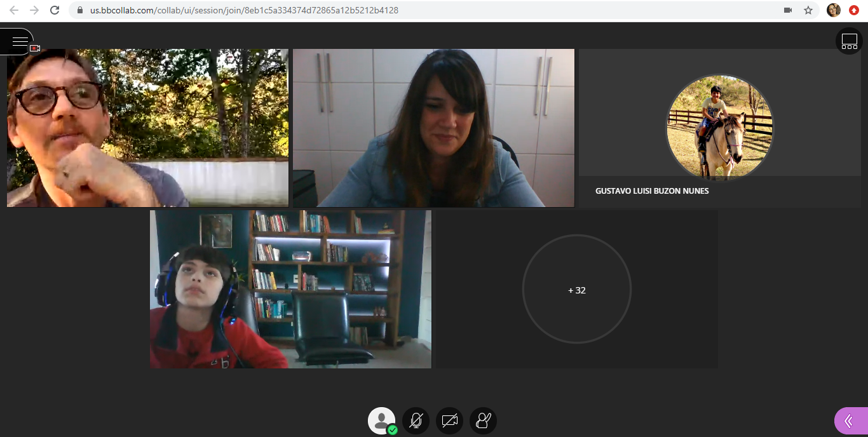Select the woman in denim video
Image resolution: width=868 pixels, height=437 pixels.
pyautogui.click(x=433, y=128)
